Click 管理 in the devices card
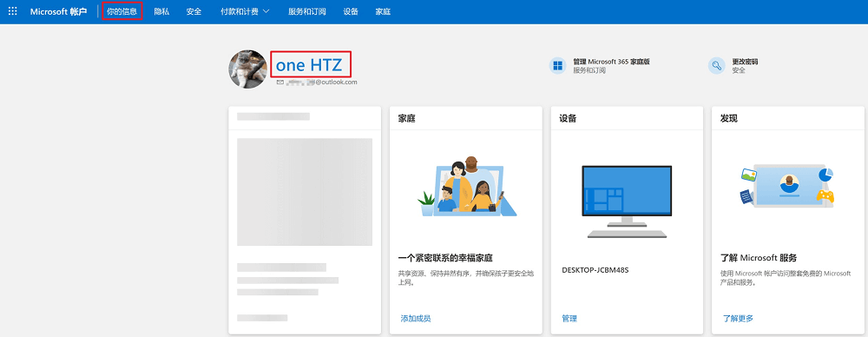This screenshot has height=337, width=868. pyautogui.click(x=569, y=318)
